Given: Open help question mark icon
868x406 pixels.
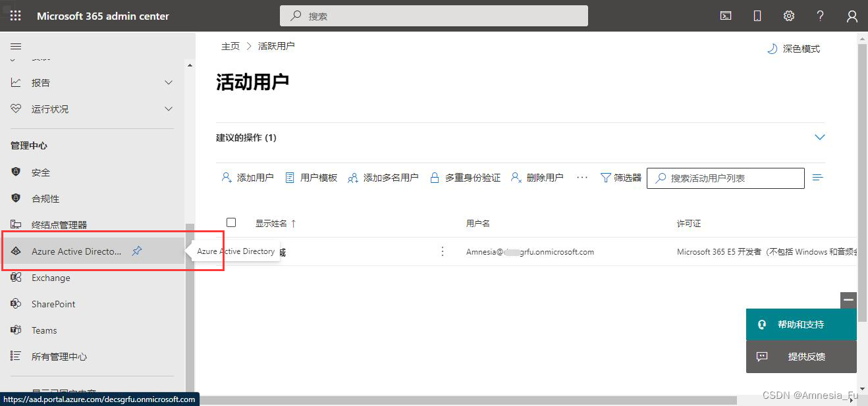Looking at the screenshot, I should click(x=821, y=16).
